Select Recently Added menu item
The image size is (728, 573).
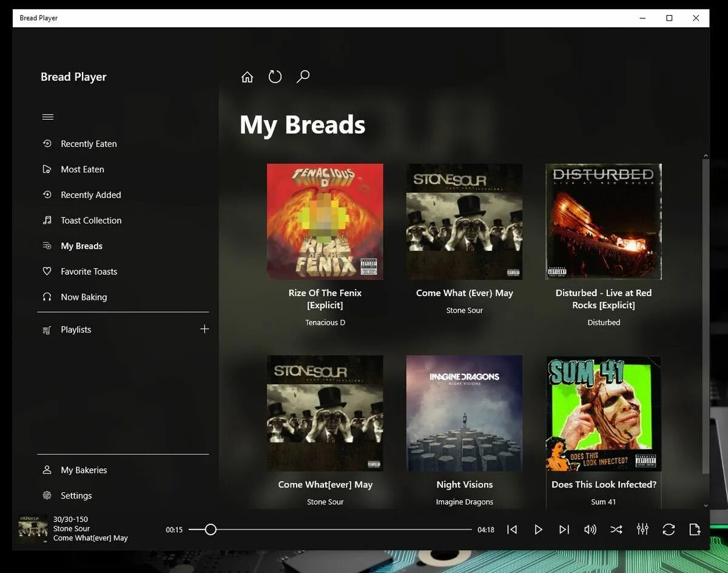tap(91, 195)
